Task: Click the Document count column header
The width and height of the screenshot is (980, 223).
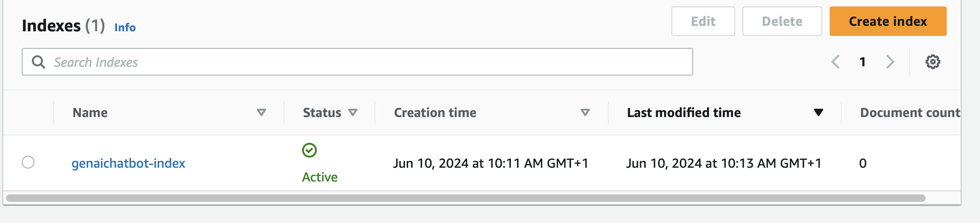Action: coord(909,112)
